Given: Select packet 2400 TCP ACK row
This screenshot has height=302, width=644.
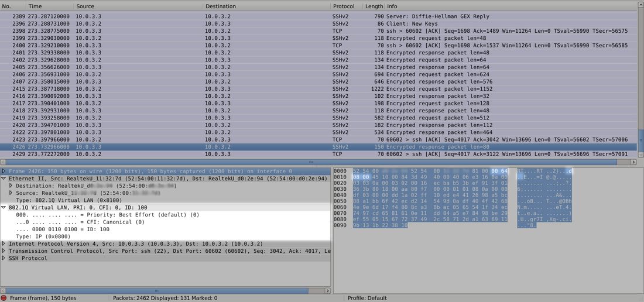Looking at the screenshot, I should pyautogui.click(x=318, y=45).
